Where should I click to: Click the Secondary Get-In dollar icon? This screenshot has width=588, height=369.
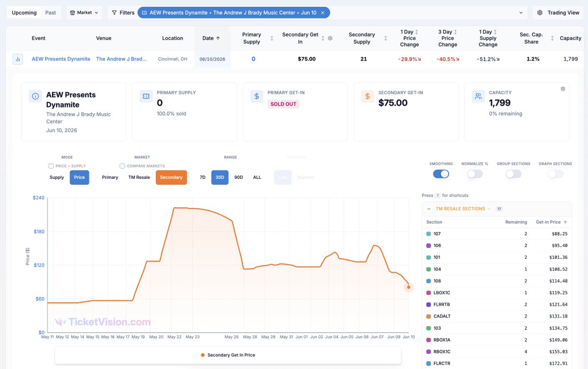(x=367, y=96)
